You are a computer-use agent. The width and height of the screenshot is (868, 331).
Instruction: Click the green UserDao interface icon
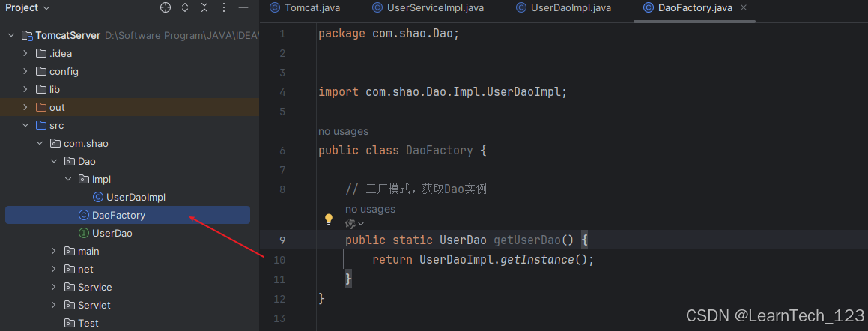[x=84, y=233]
